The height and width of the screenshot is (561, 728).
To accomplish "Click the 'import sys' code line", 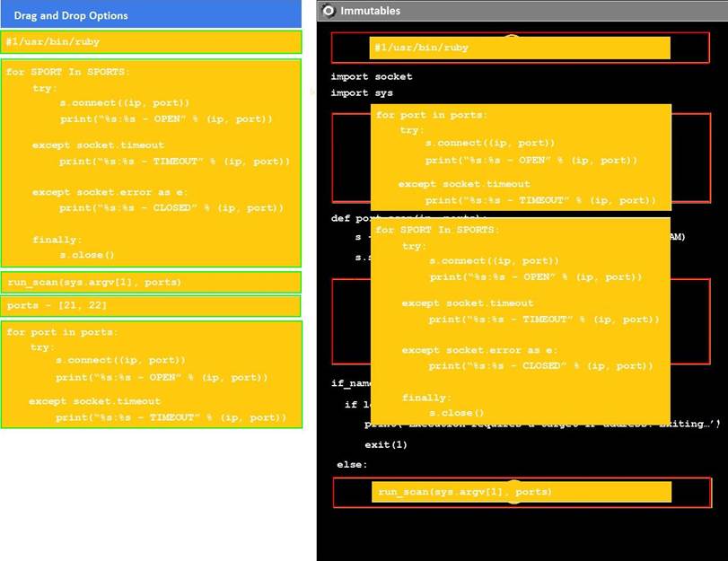I will (x=361, y=92).
